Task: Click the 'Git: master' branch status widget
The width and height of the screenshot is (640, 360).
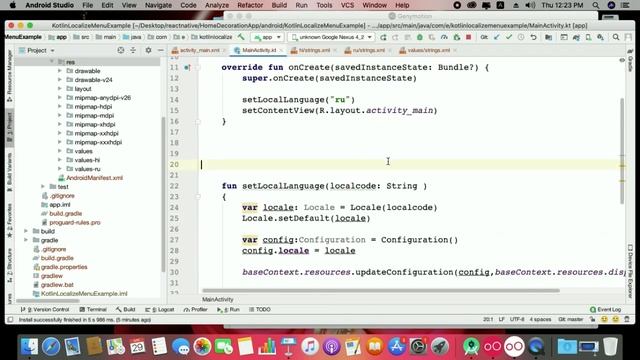Action: point(571,320)
